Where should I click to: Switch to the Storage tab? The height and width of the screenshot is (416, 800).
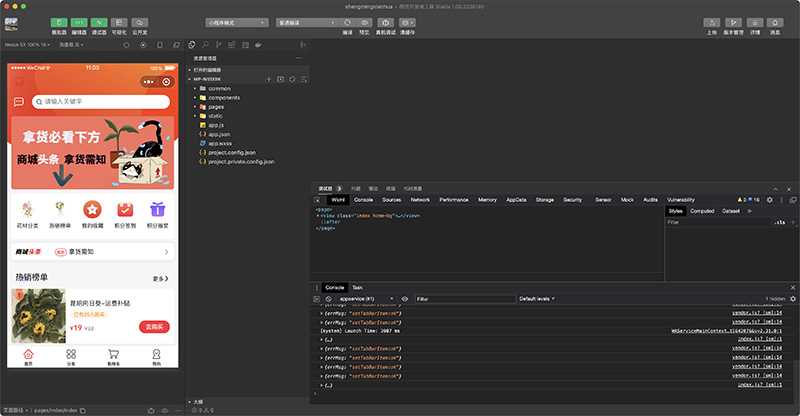[x=545, y=200]
